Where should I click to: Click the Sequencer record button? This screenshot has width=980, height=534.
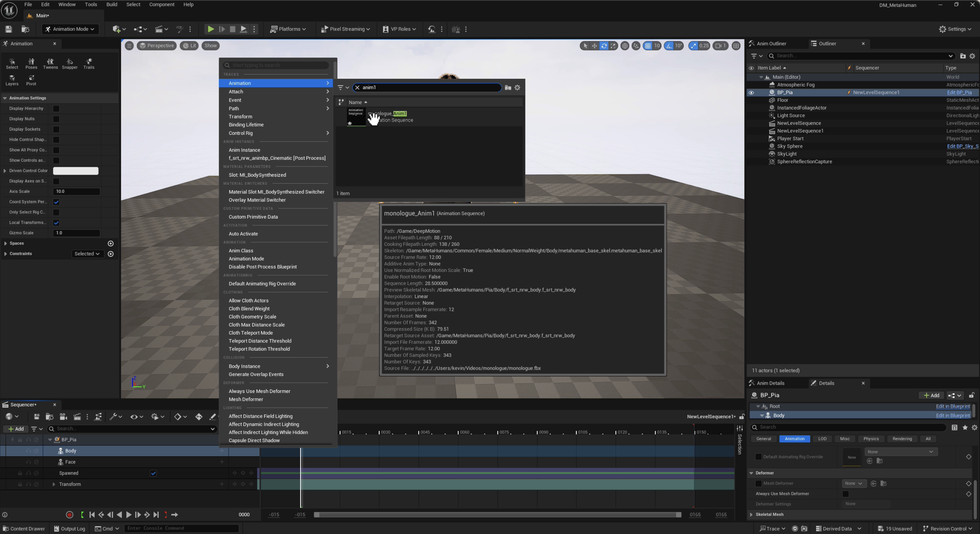pos(69,515)
